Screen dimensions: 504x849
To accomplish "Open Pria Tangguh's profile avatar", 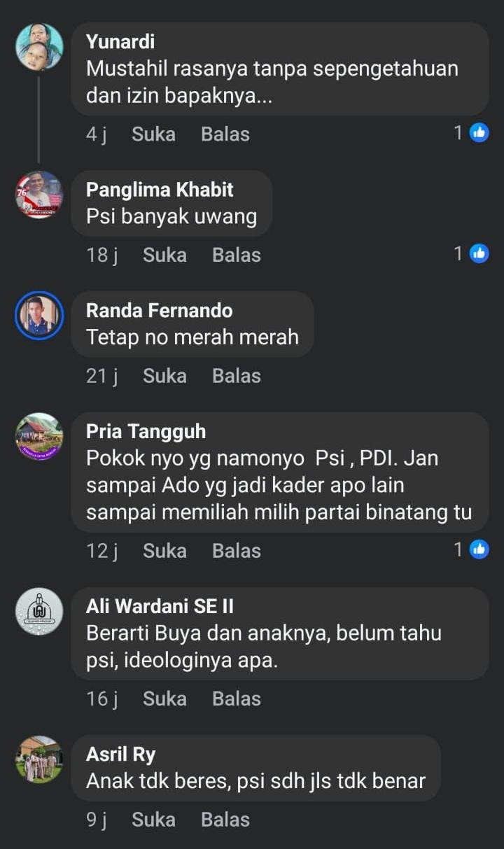I will 39,436.
